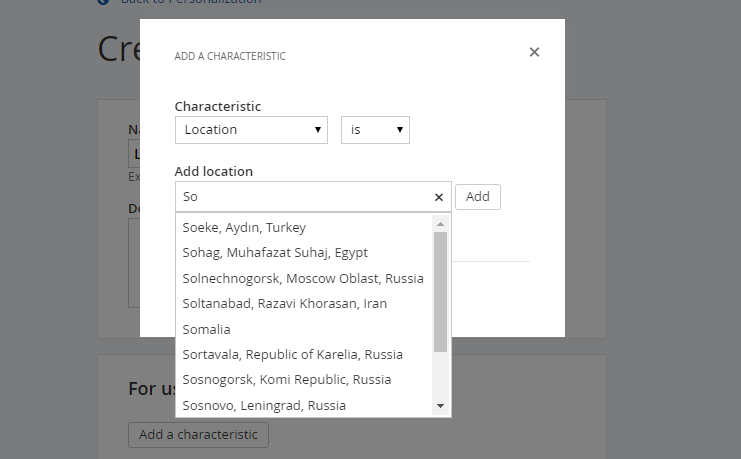Close the Add a Characteristic dialog
Image resolution: width=741 pixels, height=459 pixels.
click(x=534, y=52)
